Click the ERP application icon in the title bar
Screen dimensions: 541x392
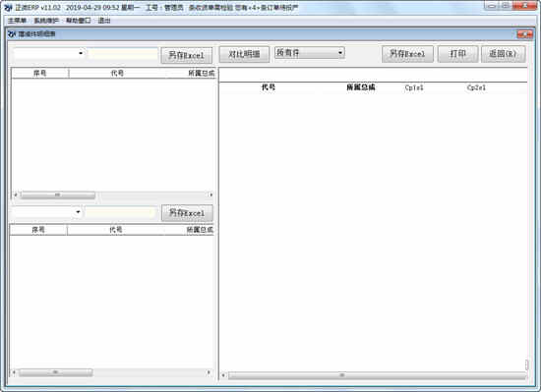(8, 7)
